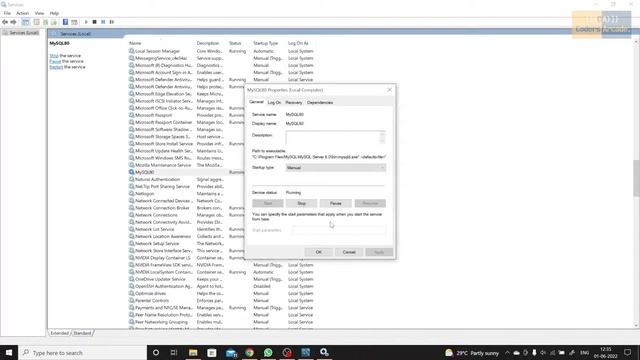Click OK in the MySQL80 Properties dialog
Screen dimensions: 640x360
click(319, 252)
